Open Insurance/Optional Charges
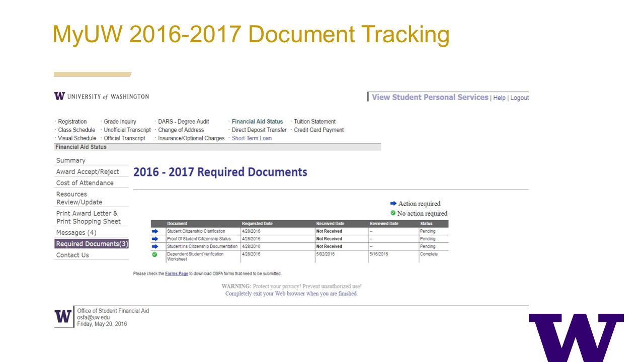 pyautogui.click(x=191, y=138)
